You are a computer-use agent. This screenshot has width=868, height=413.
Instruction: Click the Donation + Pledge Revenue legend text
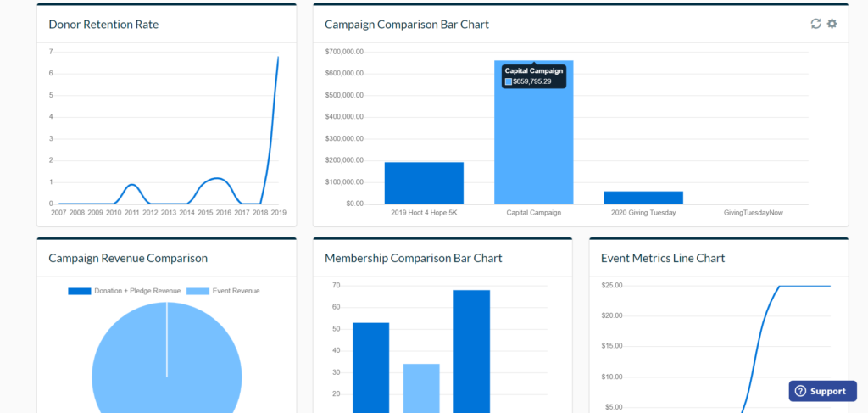point(137,291)
